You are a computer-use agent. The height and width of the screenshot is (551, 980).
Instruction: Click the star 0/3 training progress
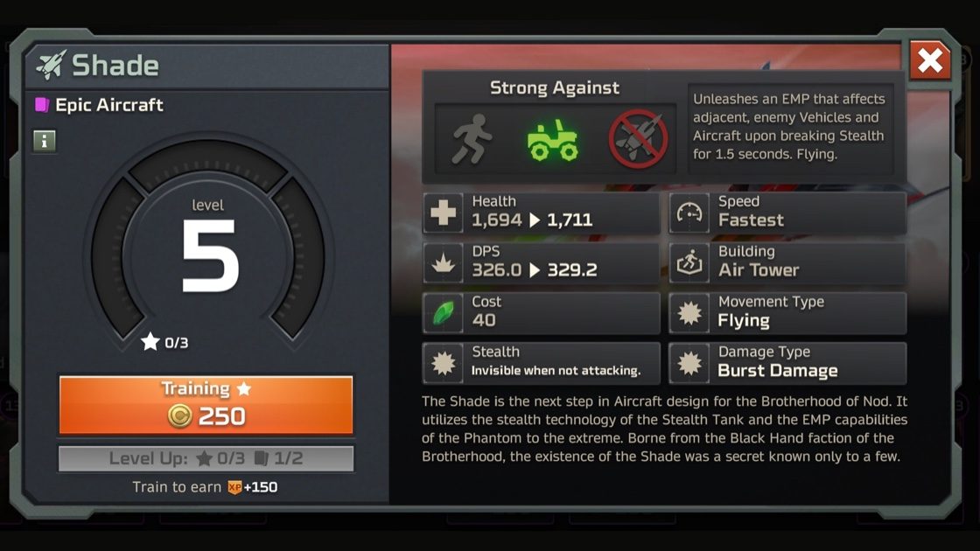(x=165, y=342)
